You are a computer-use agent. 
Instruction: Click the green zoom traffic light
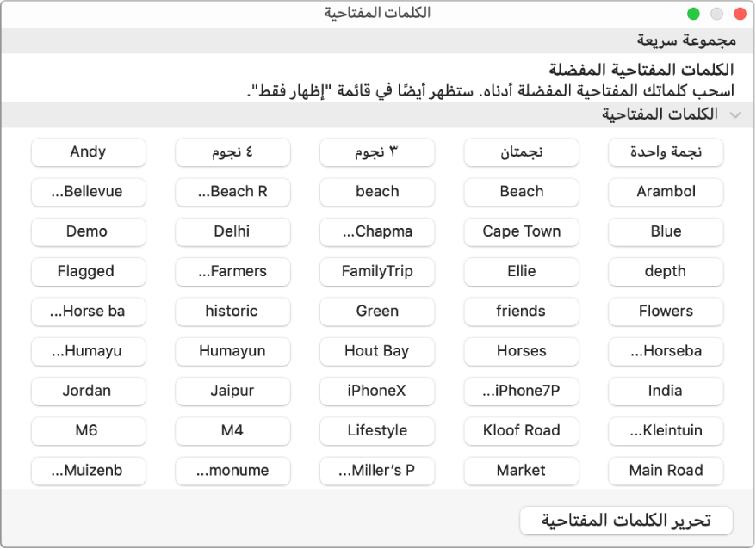coord(694,13)
